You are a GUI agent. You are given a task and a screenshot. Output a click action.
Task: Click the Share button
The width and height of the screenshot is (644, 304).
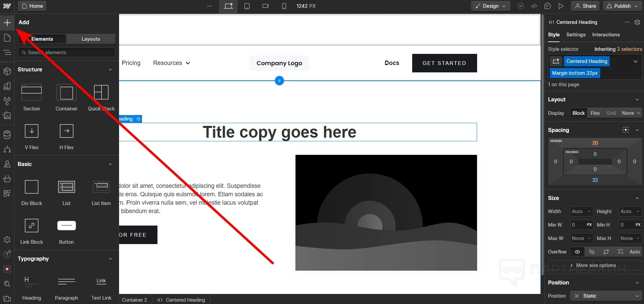[585, 6]
